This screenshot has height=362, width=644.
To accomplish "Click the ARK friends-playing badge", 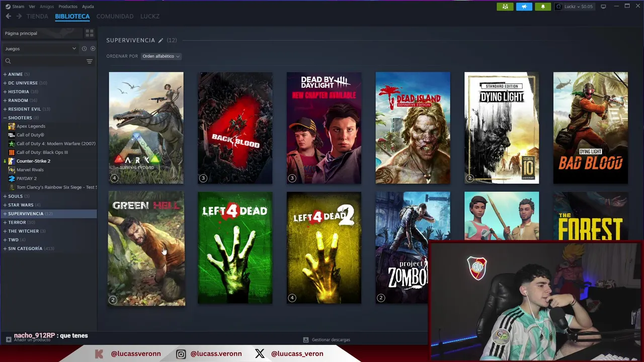I will [114, 178].
